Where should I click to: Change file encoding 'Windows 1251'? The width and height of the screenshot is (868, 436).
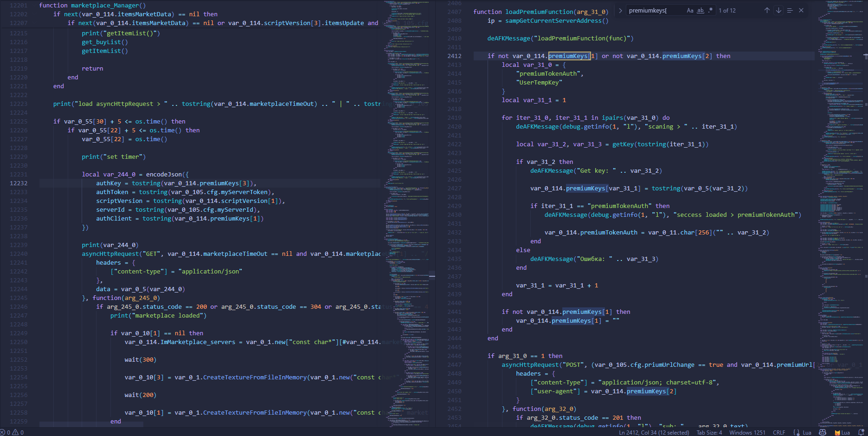[x=747, y=432]
